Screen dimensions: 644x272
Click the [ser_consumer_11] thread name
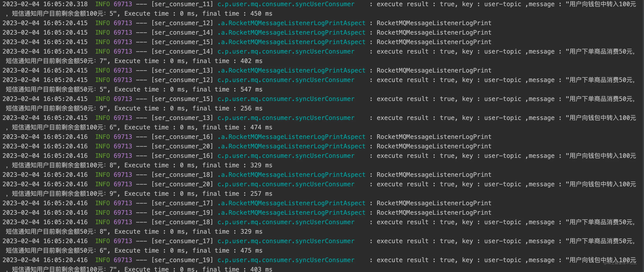(x=182, y=4)
